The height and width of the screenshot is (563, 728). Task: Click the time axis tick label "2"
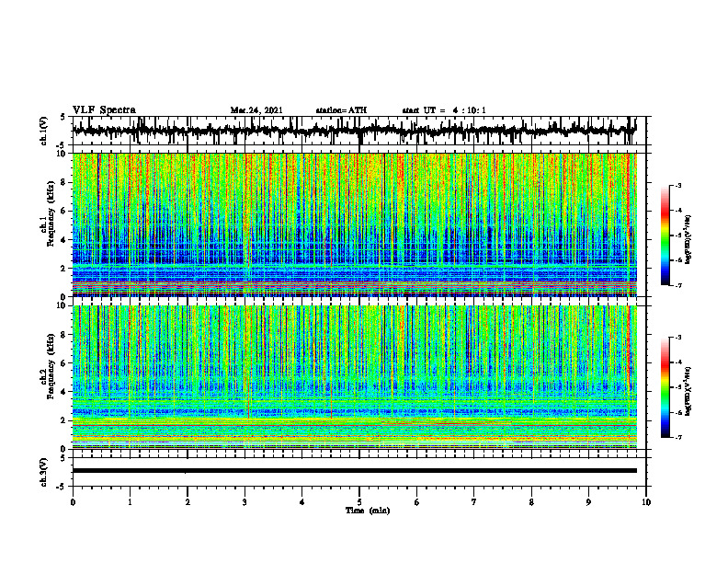point(188,502)
